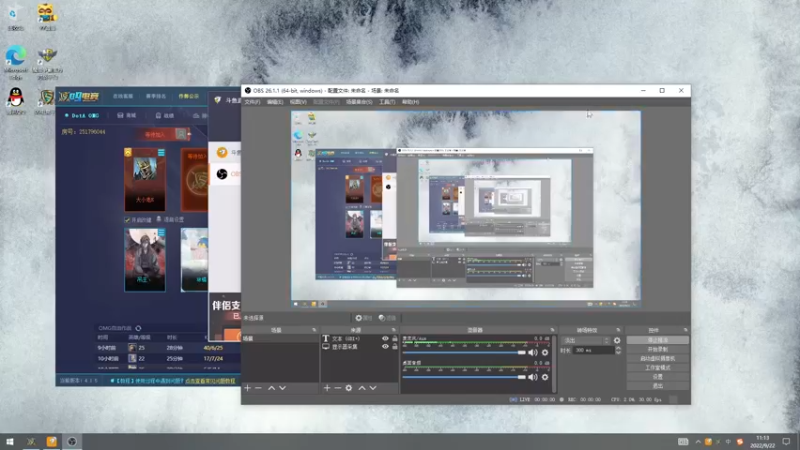The image size is (800, 450).
Task: Open the 场景集合(S) menu in OBS
Action: coord(359,102)
